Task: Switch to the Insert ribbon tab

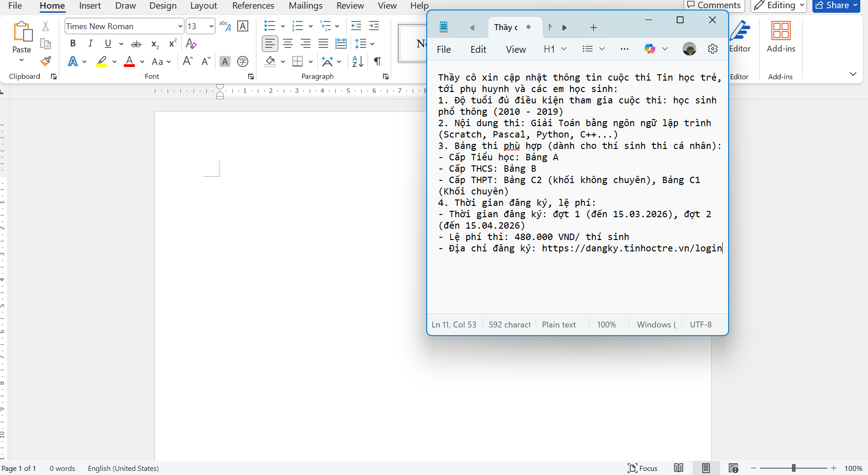Action: tap(90, 6)
